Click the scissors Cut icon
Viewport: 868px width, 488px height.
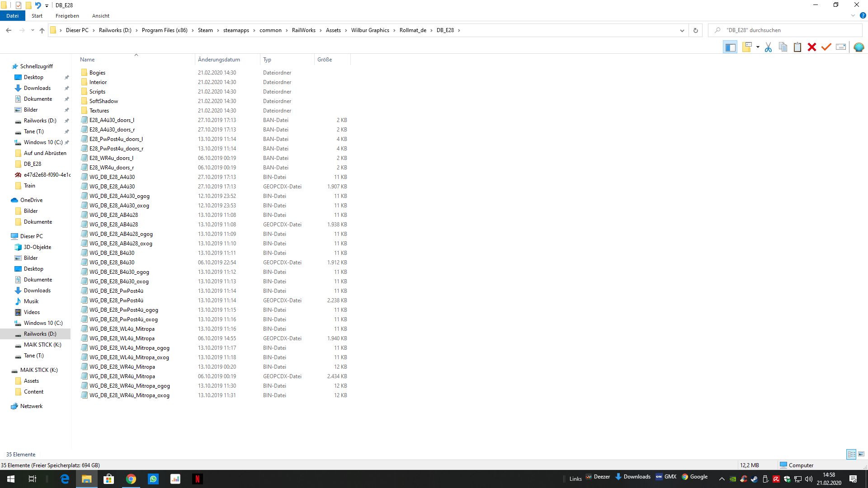pos(768,47)
